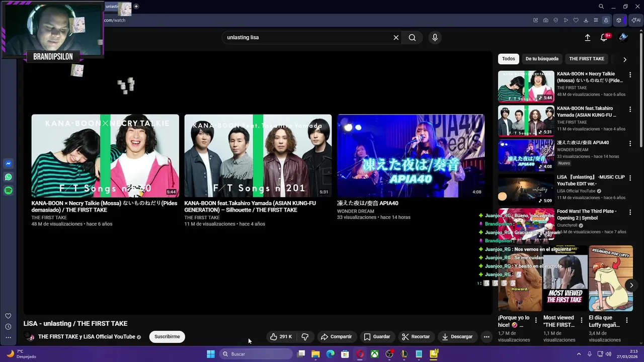This screenshot has width=644, height=362.
Task: Click the edit page icon in address bar
Action: click(535, 20)
